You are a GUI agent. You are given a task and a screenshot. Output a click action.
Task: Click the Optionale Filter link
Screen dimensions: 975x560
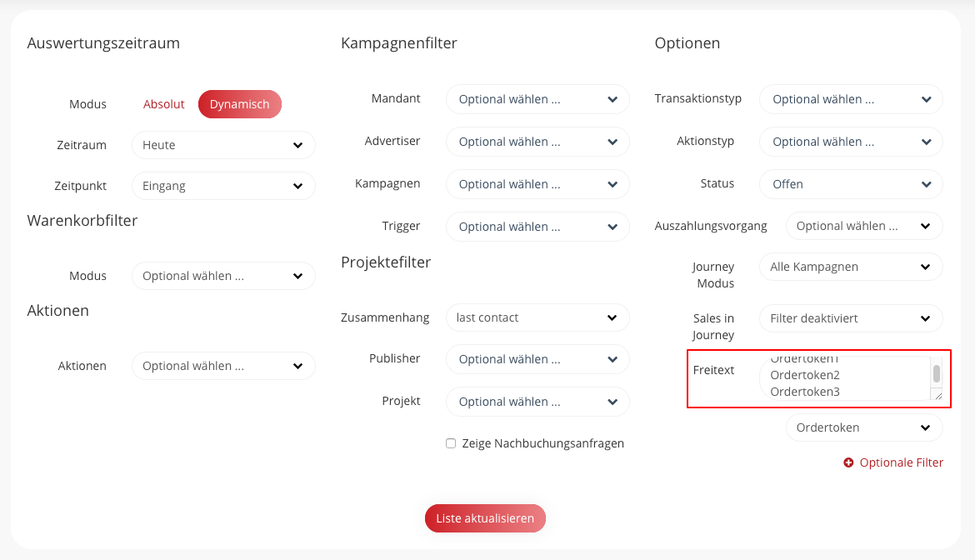(901, 462)
